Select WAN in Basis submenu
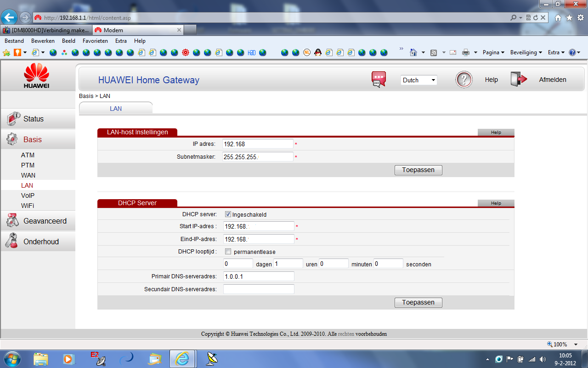Screen dimensions: 588x368 click(28, 175)
